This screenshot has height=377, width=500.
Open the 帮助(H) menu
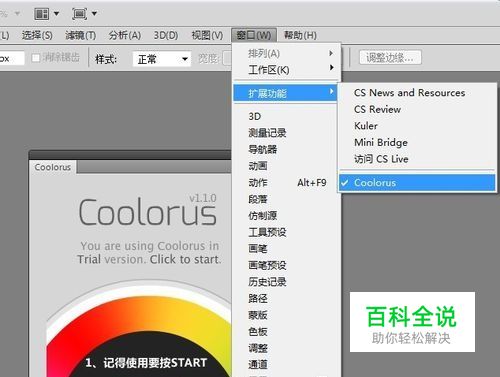tap(300, 35)
